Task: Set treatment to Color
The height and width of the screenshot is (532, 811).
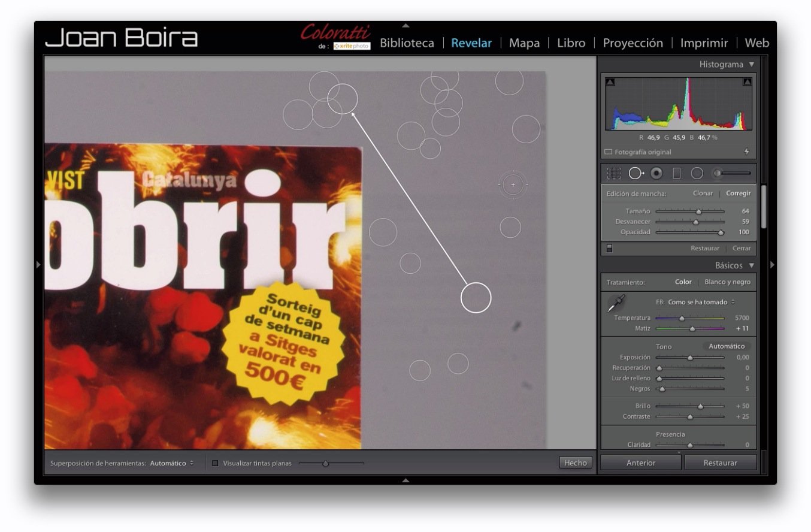Action: [683, 282]
